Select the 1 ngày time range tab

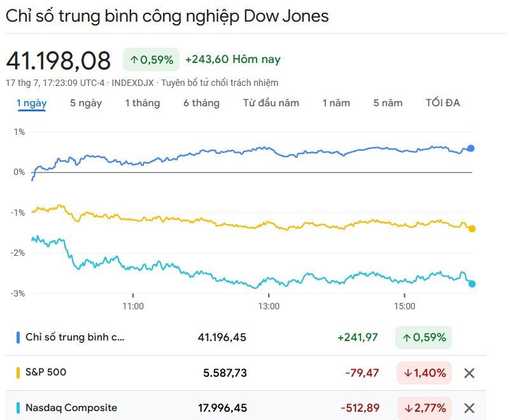click(x=32, y=103)
